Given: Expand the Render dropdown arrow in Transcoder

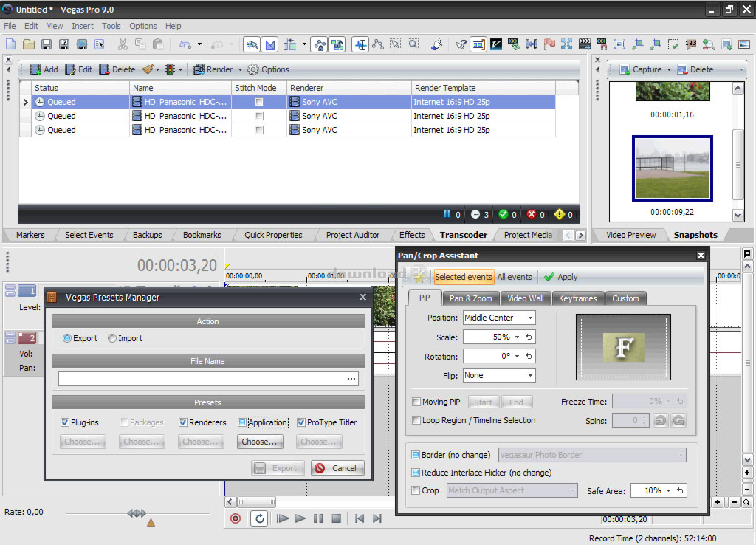Looking at the screenshot, I should pos(240,70).
